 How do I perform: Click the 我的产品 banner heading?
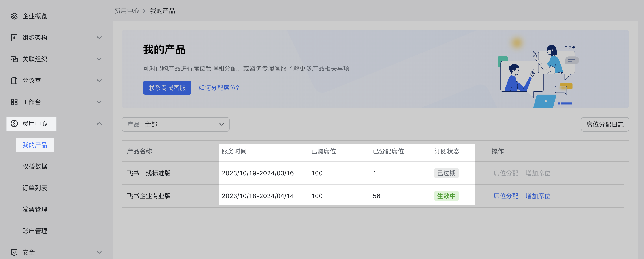pyautogui.click(x=164, y=49)
